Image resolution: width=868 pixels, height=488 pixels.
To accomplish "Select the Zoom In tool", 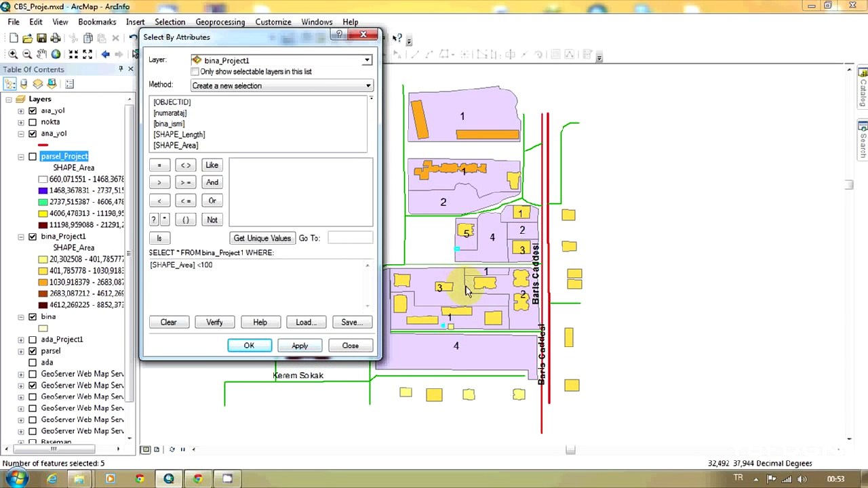I will click(13, 54).
